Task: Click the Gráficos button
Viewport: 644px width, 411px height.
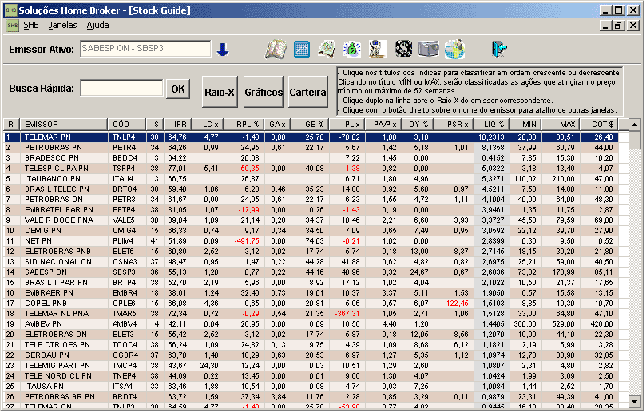Action: click(x=263, y=92)
